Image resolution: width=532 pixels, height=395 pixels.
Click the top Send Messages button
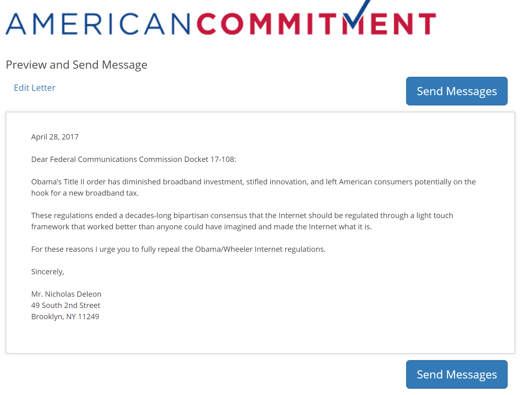457,91
